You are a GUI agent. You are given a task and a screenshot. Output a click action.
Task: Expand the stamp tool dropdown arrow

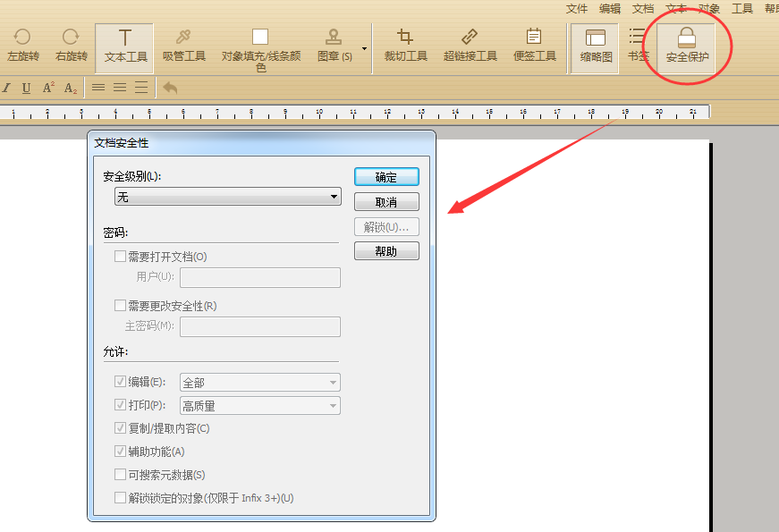point(364,48)
